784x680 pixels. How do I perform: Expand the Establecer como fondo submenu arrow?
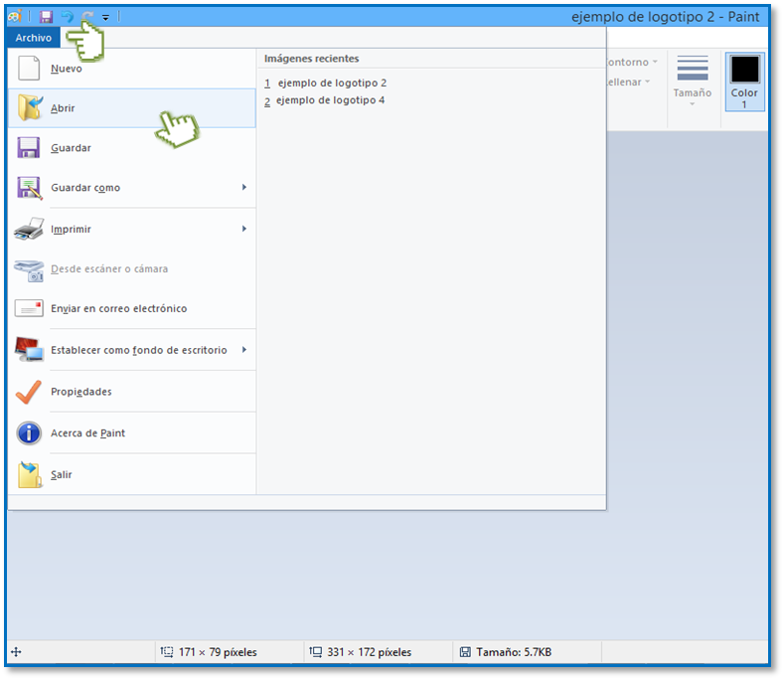(244, 350)
